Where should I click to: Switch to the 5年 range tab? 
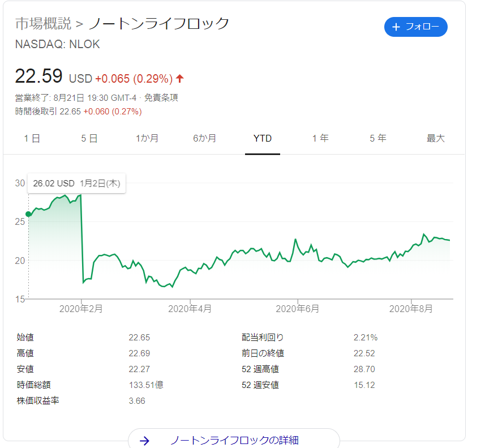click(378, 138)
